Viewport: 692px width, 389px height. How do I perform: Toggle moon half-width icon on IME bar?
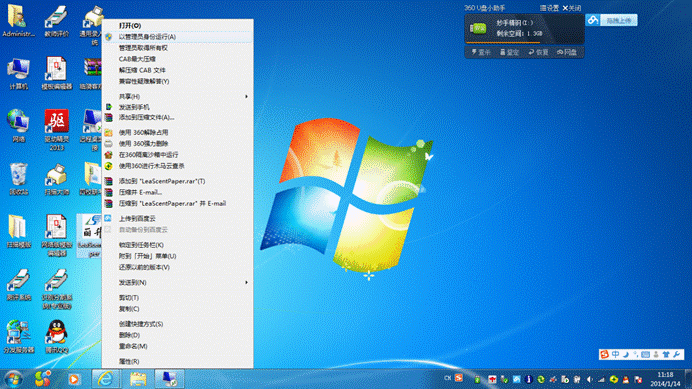625,354
